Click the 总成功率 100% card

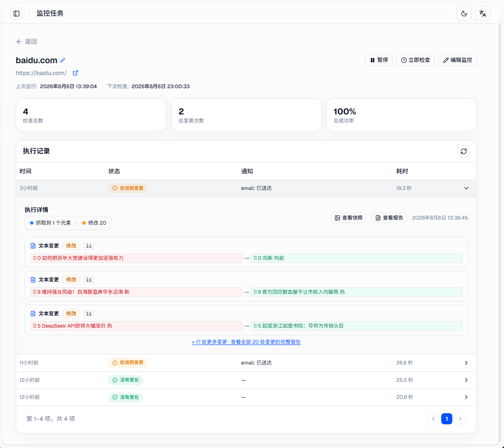point(401,115)
